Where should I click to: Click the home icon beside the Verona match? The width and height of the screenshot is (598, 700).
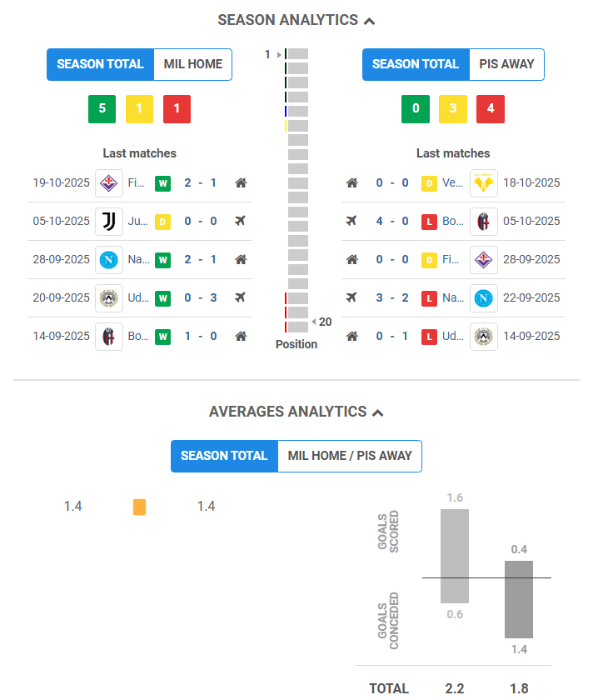[x=351, y=182]
